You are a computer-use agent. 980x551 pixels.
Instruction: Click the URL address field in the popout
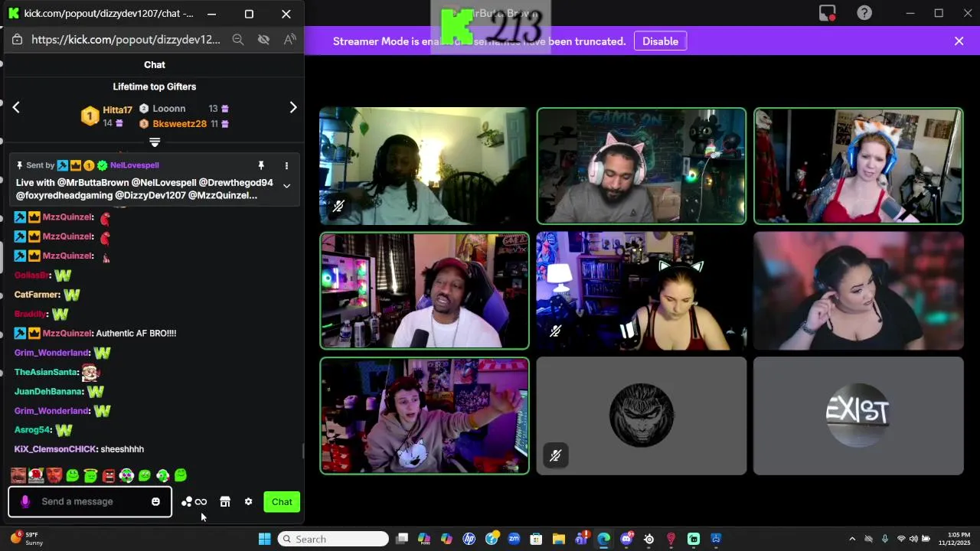[x=126, y=40]
